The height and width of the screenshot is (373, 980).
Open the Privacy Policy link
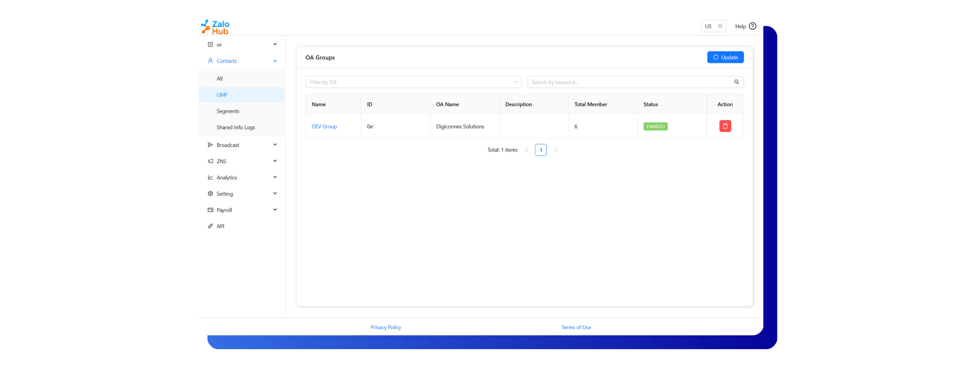(x=386, y=328)
